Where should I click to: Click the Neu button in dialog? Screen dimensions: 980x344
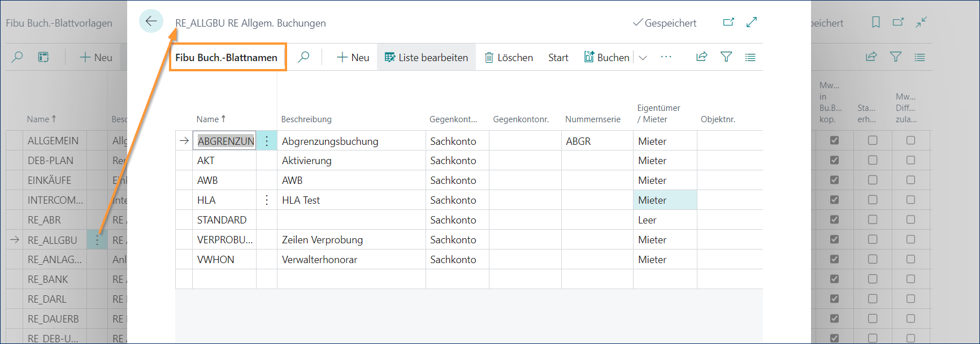(353, 58)
